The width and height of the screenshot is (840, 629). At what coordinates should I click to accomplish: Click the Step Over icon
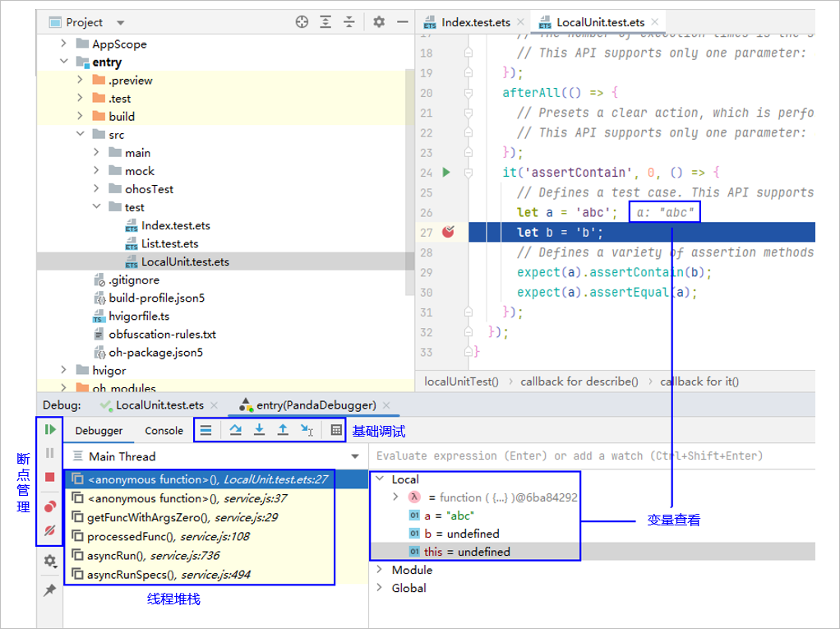pos(236,430)
